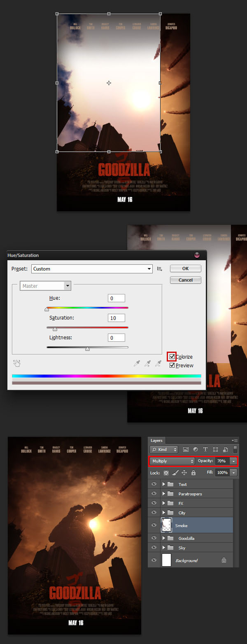Image resolution: width=247 pixels, height=644 pixels.
Task: Select the on-image adjustment hand tool
Action: tap(17, 363)
